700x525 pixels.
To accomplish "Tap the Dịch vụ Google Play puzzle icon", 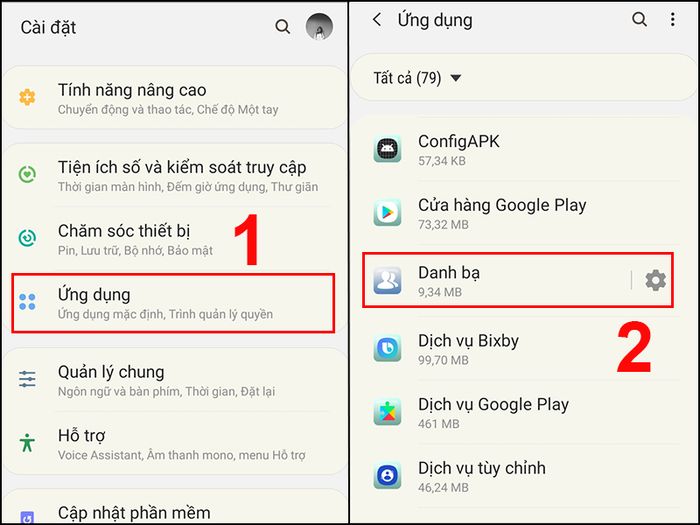I will click(387, 412).
